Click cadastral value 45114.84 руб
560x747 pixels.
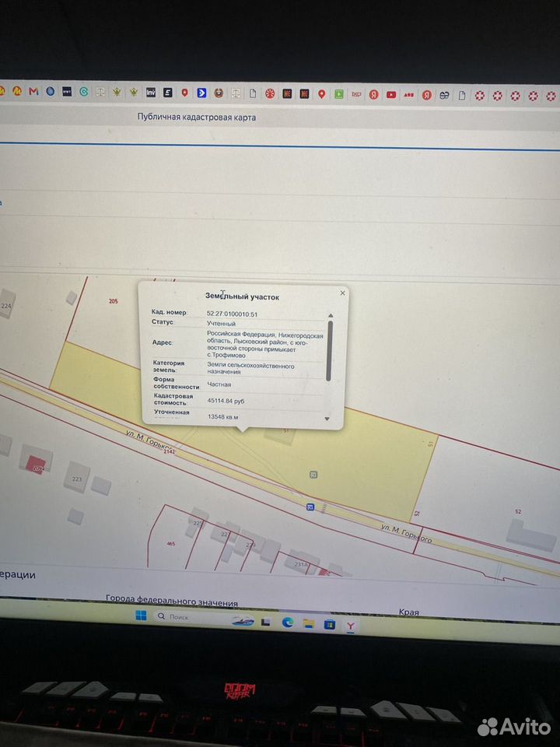(226, 402)
